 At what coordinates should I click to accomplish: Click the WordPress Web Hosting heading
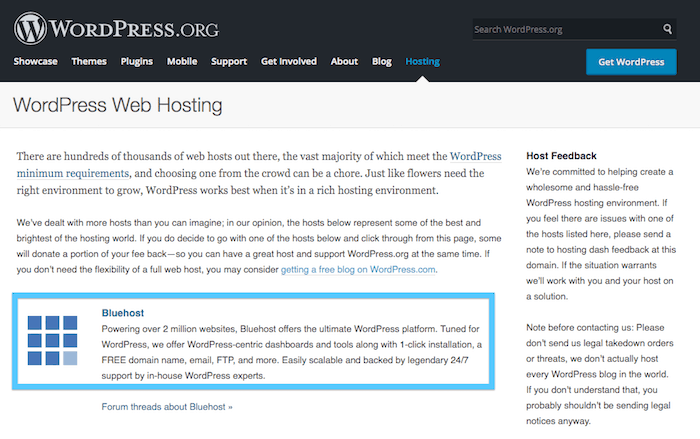point(117,105)
